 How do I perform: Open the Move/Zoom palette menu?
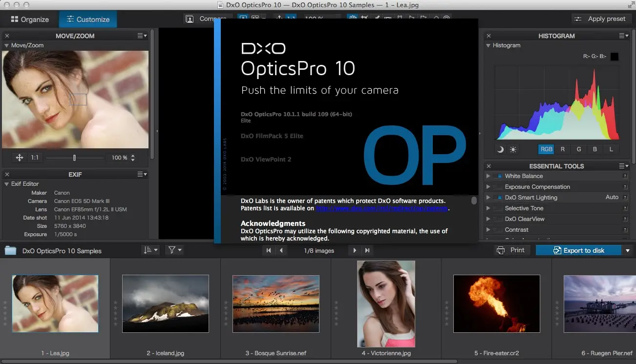pyautogui.click(x=142, y=36)
